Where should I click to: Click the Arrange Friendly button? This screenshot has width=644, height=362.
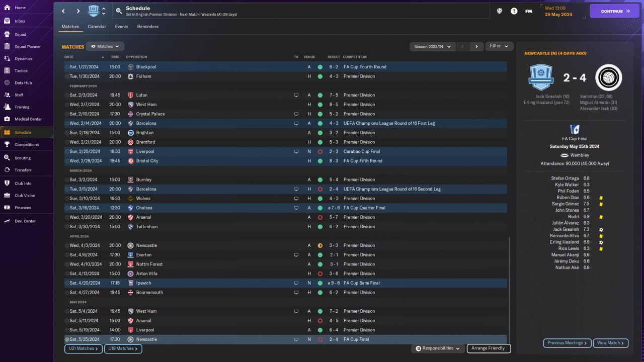(489, 348)
